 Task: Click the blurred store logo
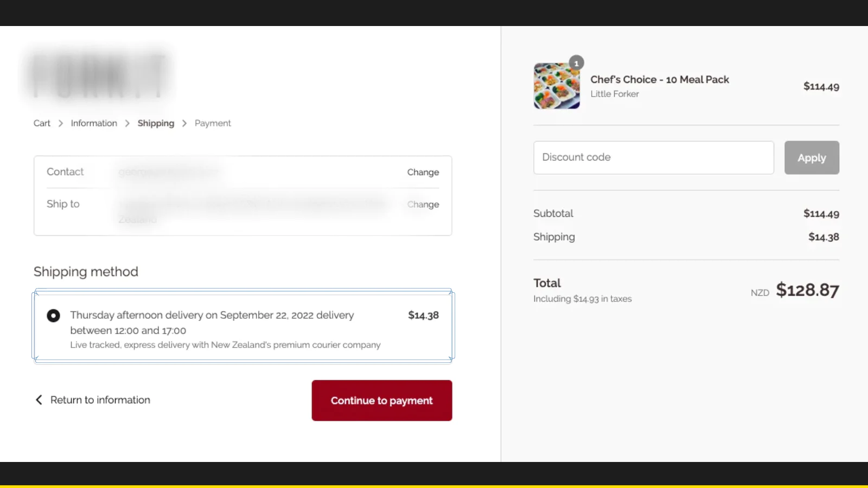(x=98, y=76)
